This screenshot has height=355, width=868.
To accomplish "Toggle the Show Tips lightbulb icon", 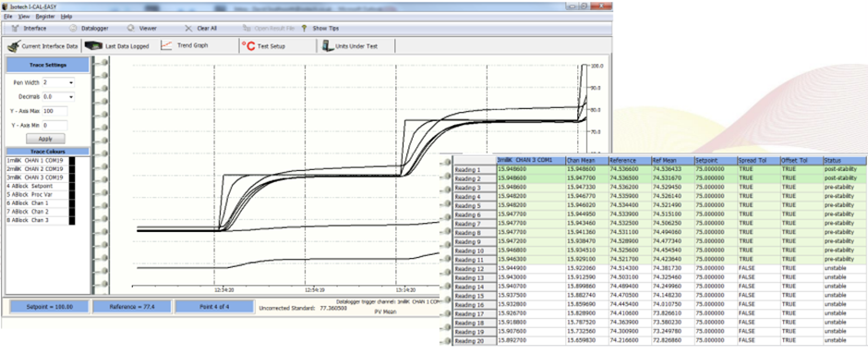I will click(x=305, y=29).
